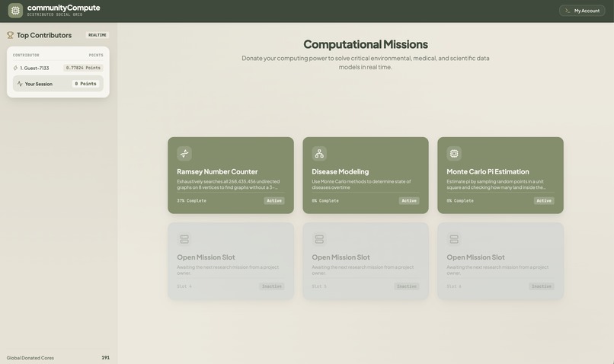Image resolution: width=614 pixels, height=364 pixels.
Task: Click the 0.77824 Points value
Action: pyautogui.click(x=83, y=68)
